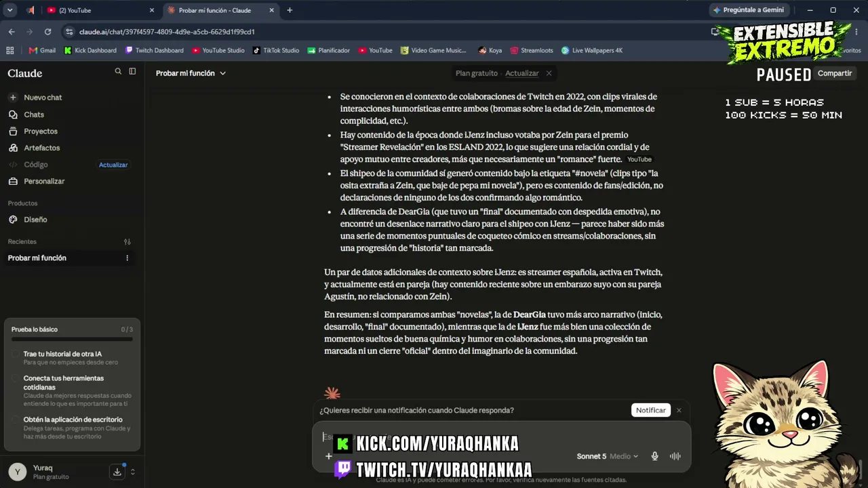Open the Twitch Dashboard bookmark
Viewport: 868px width, 488px height.
pos(155,50)
